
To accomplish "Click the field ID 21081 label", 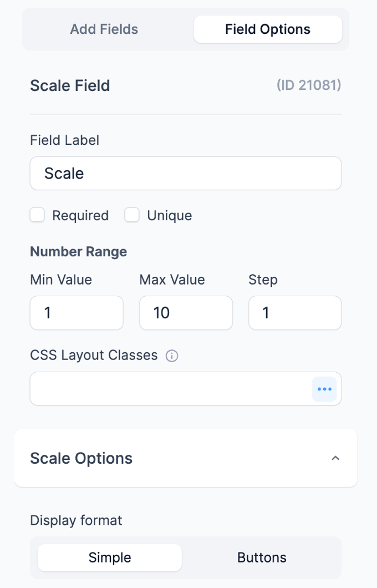I will pos(309,85).
